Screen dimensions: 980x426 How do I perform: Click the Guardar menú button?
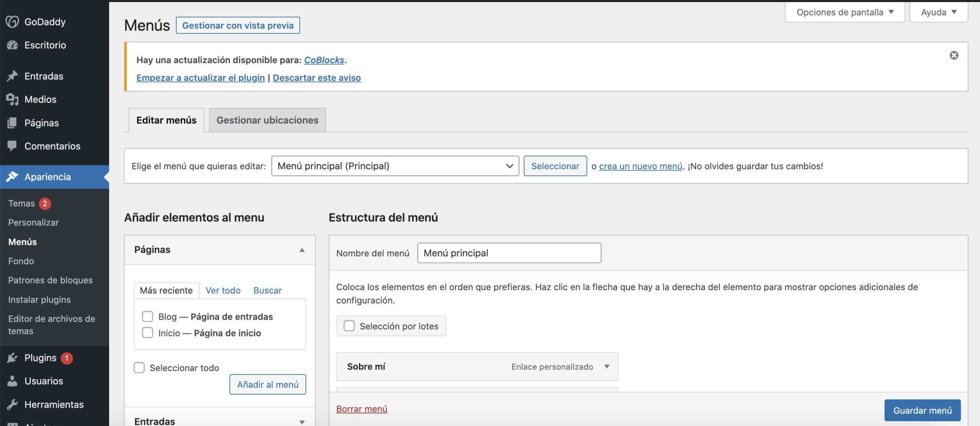(x=922, y=410)
